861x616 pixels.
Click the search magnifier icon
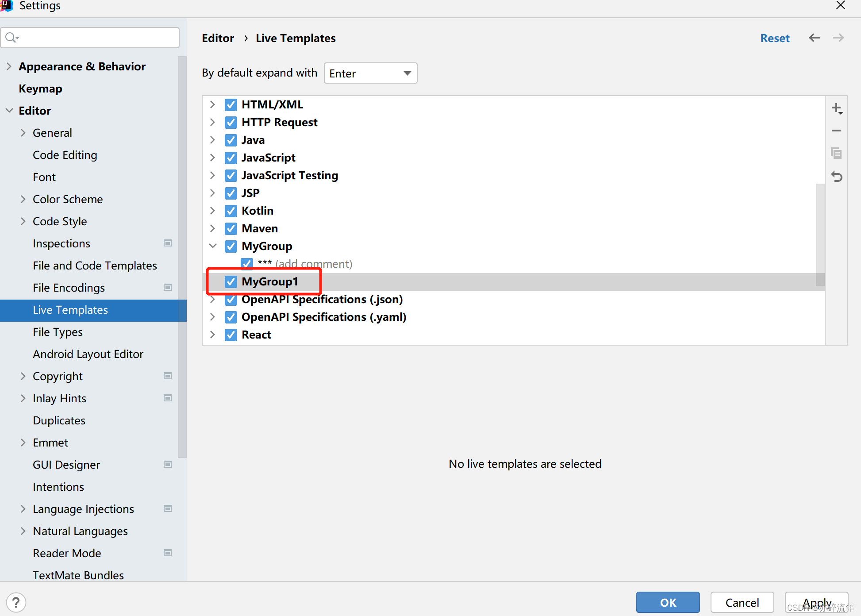(x=12, y=38)
